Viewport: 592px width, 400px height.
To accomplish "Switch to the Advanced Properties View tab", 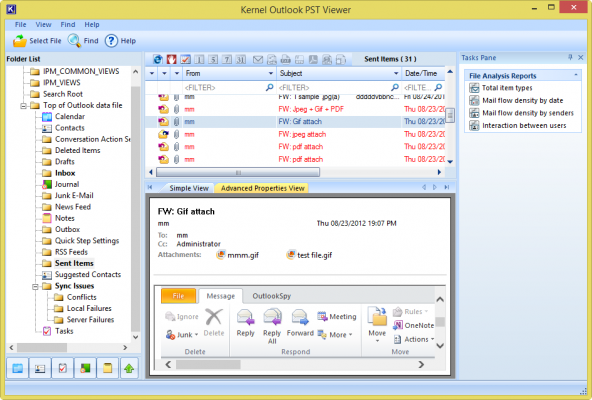I will point(262,188).
